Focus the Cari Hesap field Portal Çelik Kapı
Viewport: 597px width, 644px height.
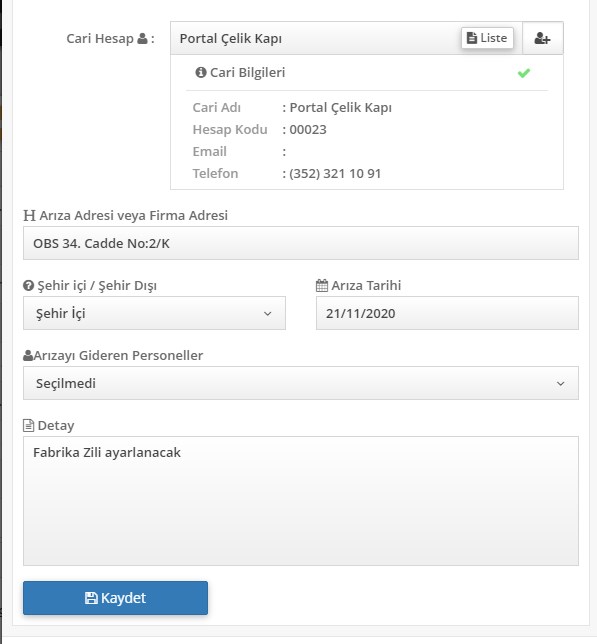point(316,38)
